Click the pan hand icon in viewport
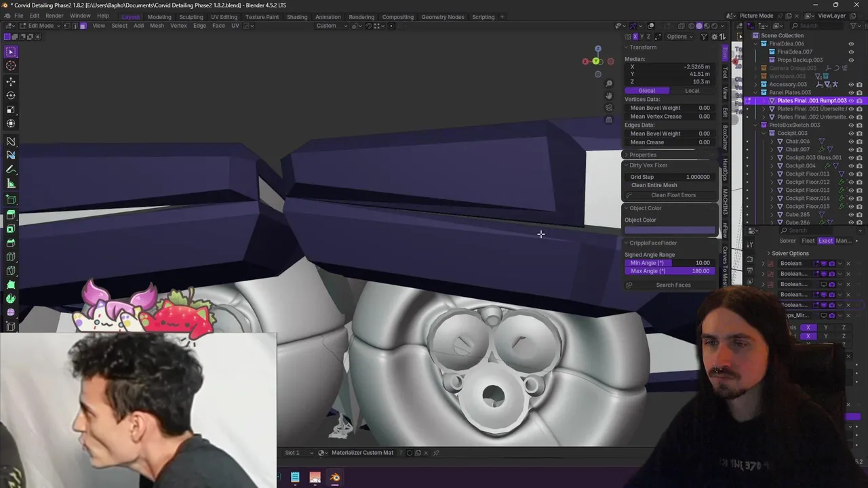 609,96
